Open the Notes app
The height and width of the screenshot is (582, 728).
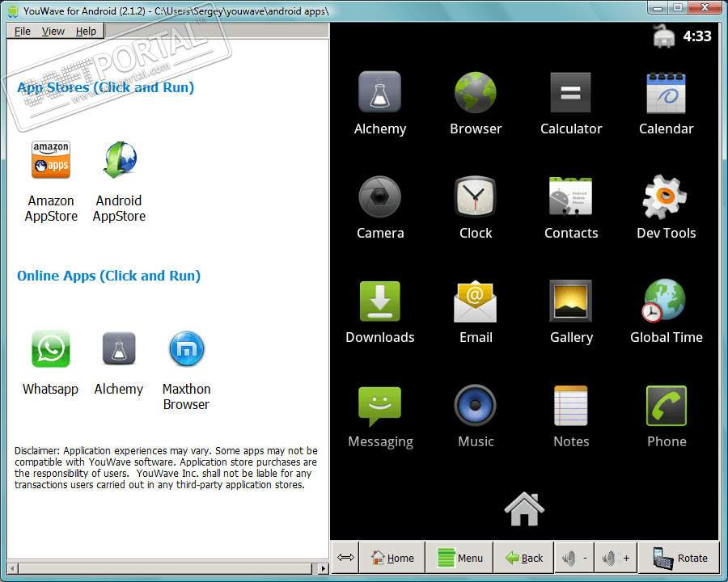pyautogui.click(x=570, y=406)
